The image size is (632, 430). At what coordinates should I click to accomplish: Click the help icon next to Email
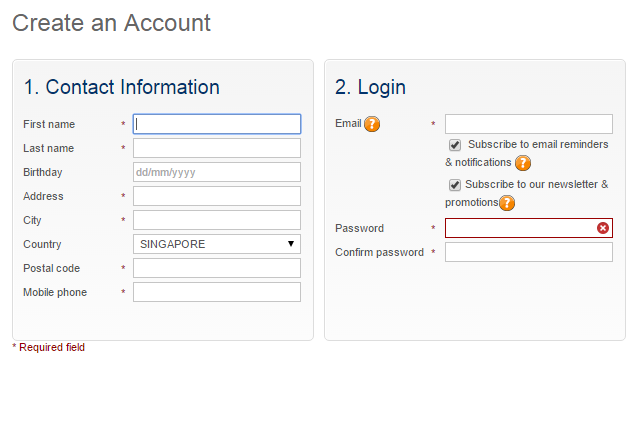(x=372, y=124)
